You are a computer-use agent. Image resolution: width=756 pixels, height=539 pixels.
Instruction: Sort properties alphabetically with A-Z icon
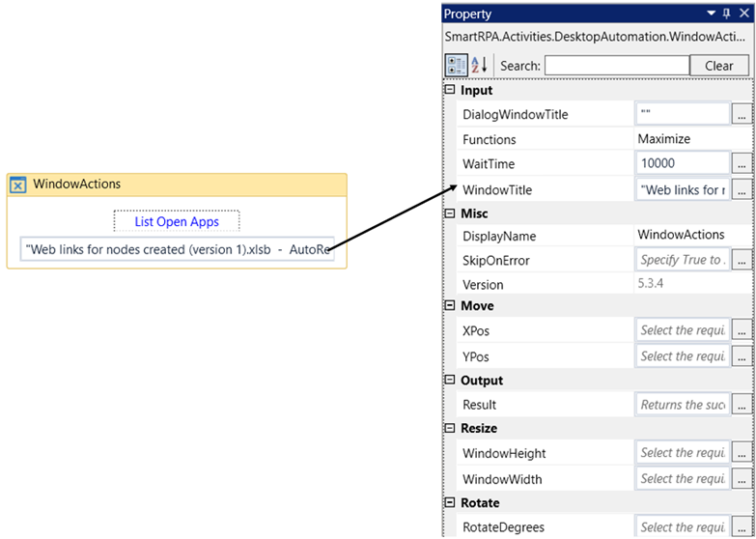480,65
